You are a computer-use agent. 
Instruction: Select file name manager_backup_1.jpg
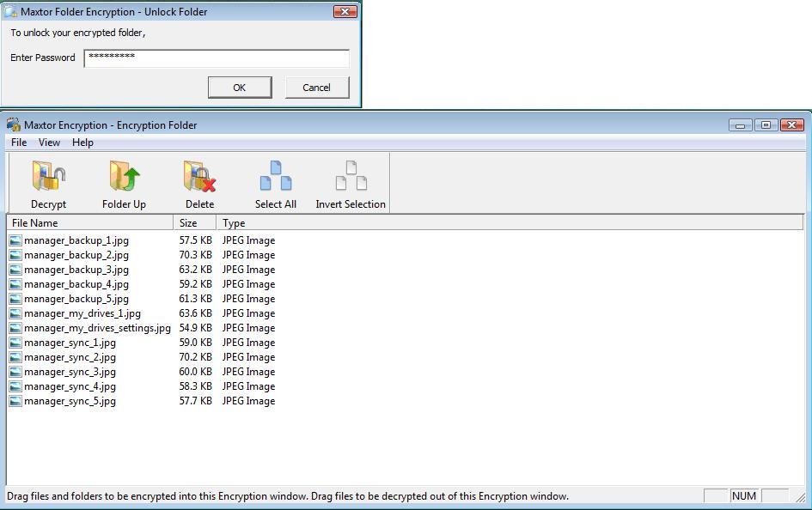[76, 240]
